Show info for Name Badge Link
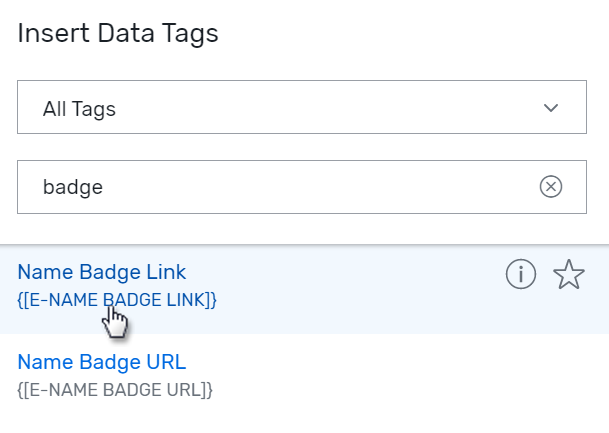 [521, 274]
